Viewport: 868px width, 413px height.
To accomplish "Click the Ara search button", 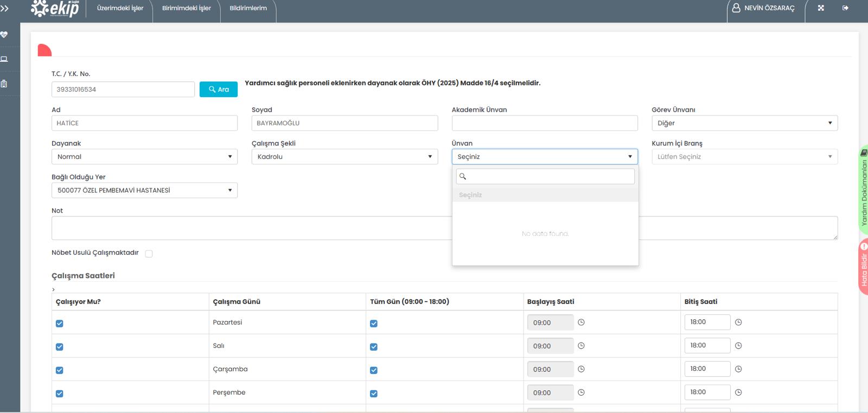I will click(219, 89).
